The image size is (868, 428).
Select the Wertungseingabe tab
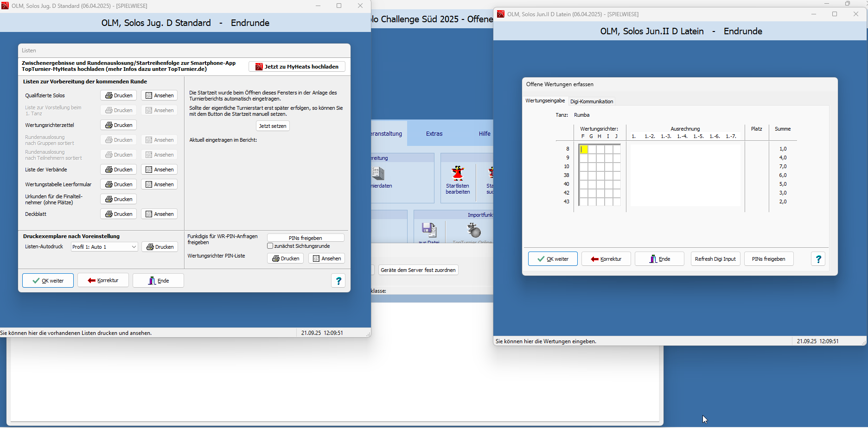[x=545, y=101]
